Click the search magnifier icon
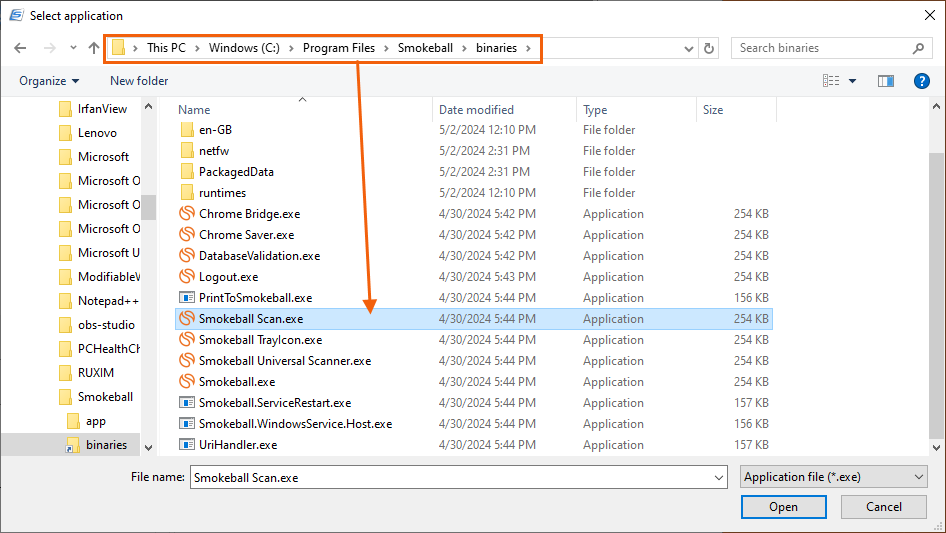 coord(918,48)
